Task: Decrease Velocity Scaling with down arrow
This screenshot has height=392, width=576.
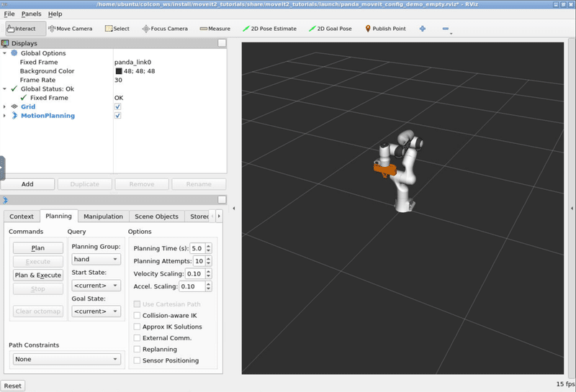Action: [209, 276]
